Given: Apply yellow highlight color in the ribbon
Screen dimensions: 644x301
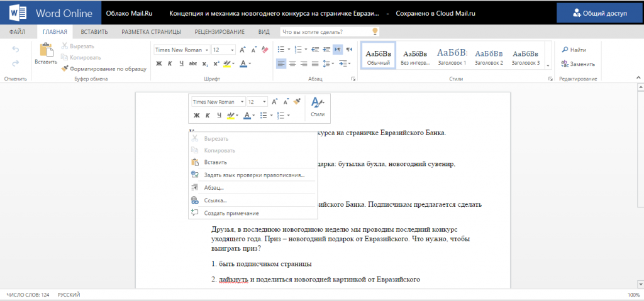Looking at the screenshot, I should click(x=228, y=63).
